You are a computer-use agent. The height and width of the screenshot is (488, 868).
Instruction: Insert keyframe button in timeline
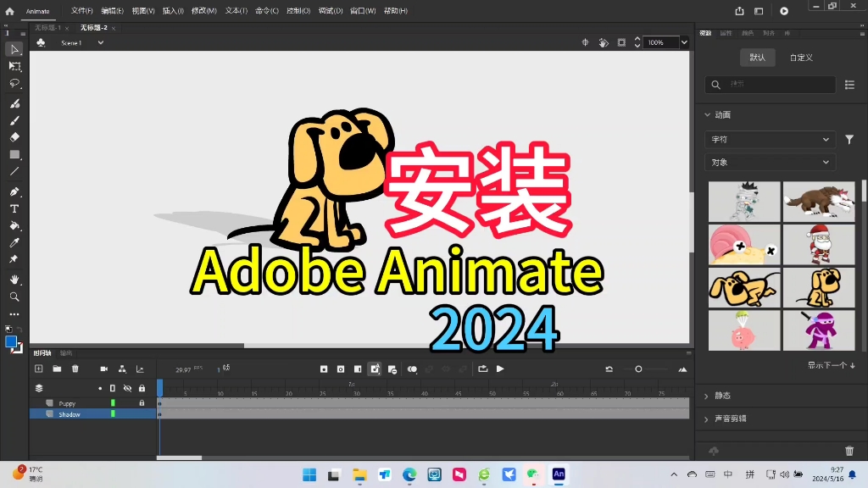(324, 369)
